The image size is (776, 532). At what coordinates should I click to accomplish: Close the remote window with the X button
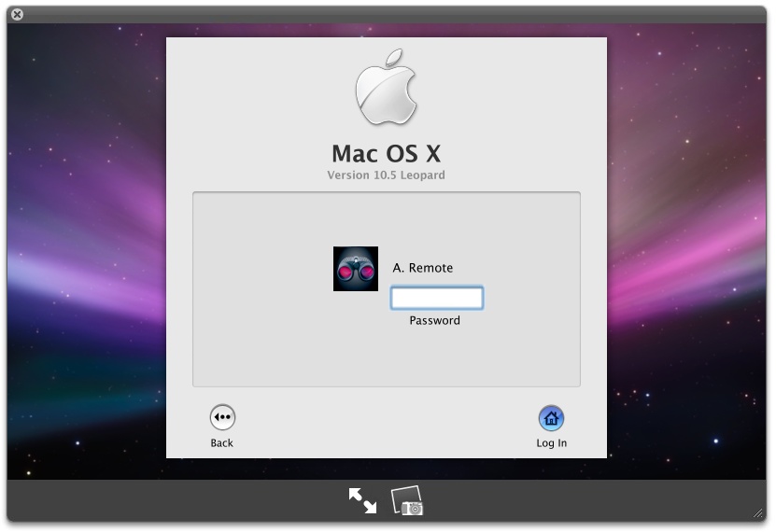click(x=17, y=14)
